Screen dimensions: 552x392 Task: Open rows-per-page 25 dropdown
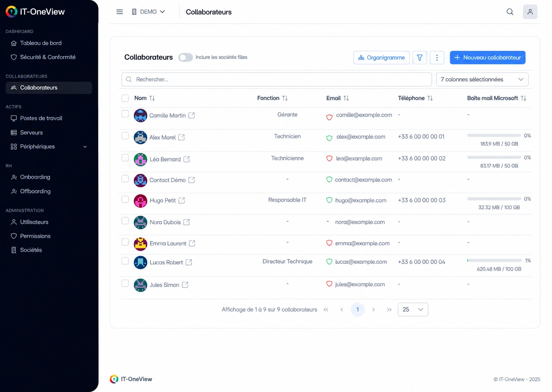click(x=413, y=309)
